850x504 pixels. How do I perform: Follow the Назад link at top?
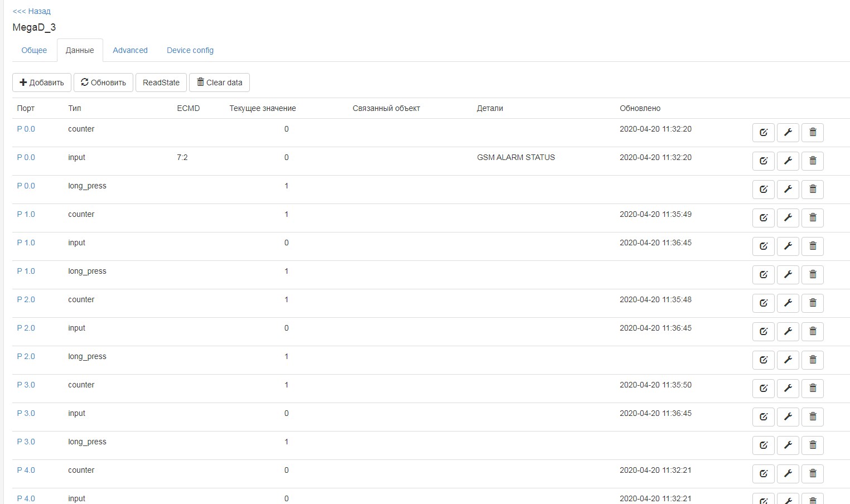click(31, 11)
